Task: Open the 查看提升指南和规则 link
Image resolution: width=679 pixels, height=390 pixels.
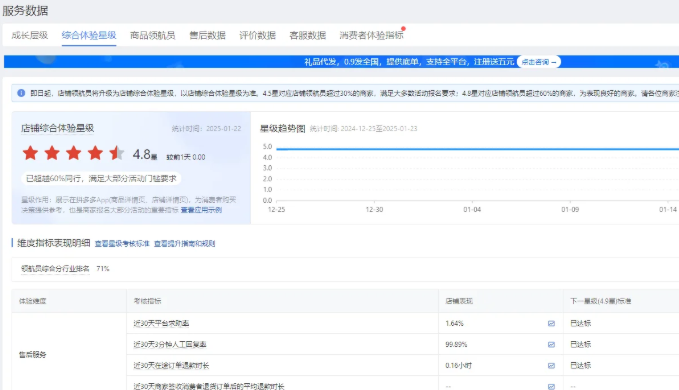Action: click(184, 244)
